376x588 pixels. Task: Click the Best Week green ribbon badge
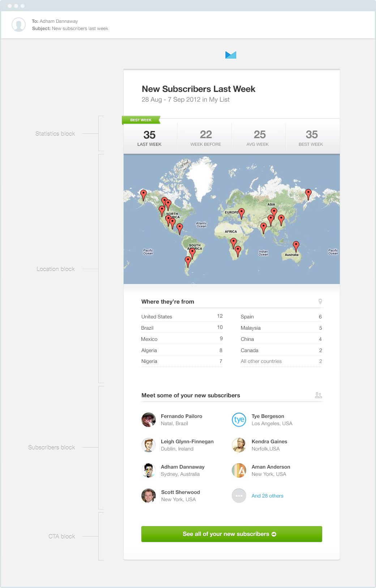141,120
